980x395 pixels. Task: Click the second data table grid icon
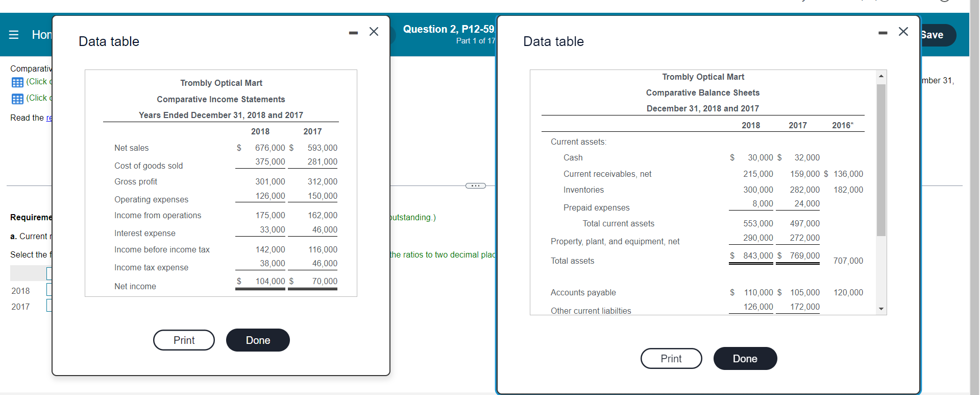click(x=18, y=98)
